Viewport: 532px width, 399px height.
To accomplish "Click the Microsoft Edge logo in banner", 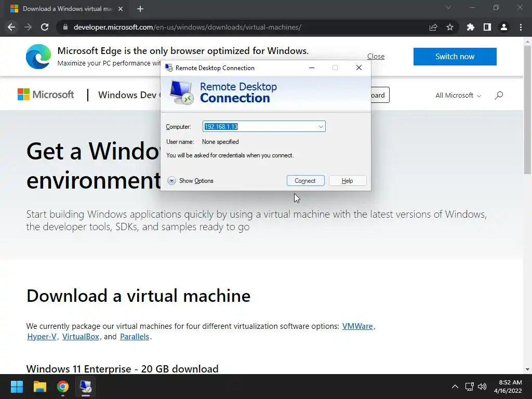I will pos(38,57).
